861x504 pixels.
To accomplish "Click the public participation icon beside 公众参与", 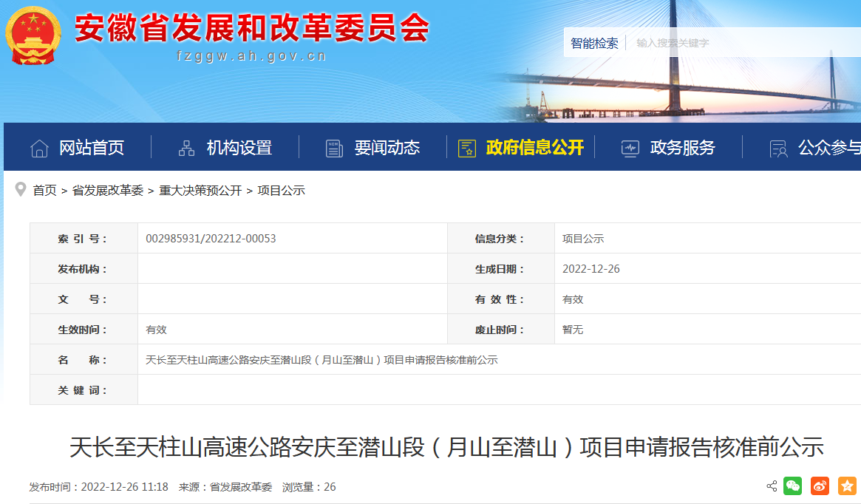I will 778,148.
